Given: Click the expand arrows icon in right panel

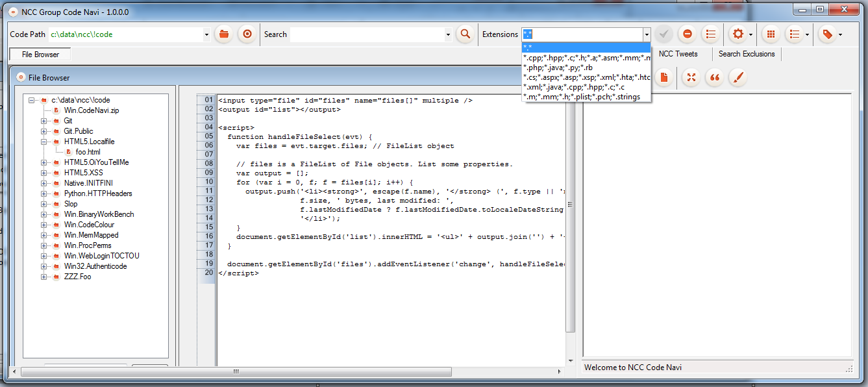Looking at the screenshot, I should tap(691, 77).
